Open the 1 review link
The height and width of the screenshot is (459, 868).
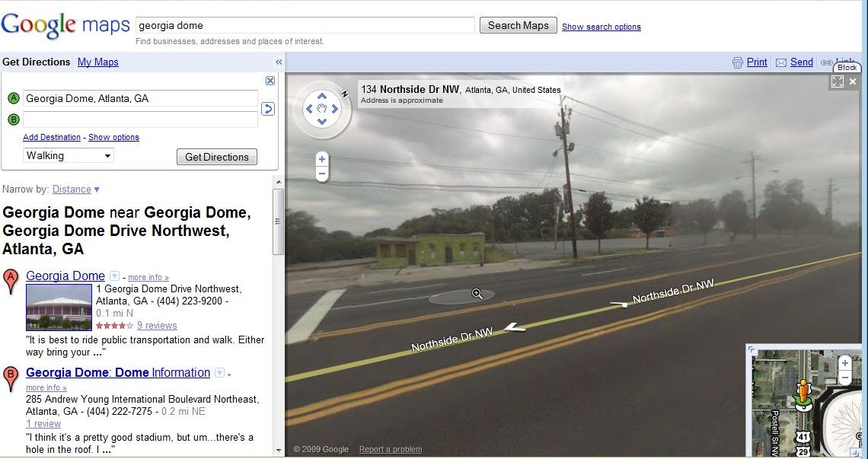pyautogui.click(x=43, y=424)
